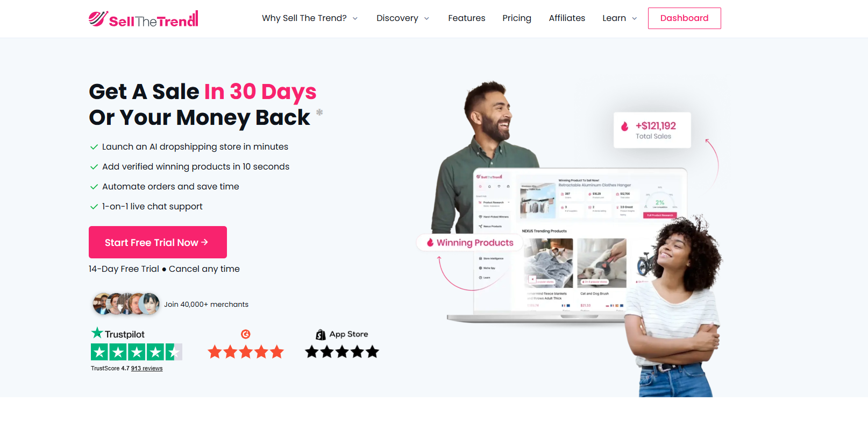Open the 913 reviews link

[147, 369]
